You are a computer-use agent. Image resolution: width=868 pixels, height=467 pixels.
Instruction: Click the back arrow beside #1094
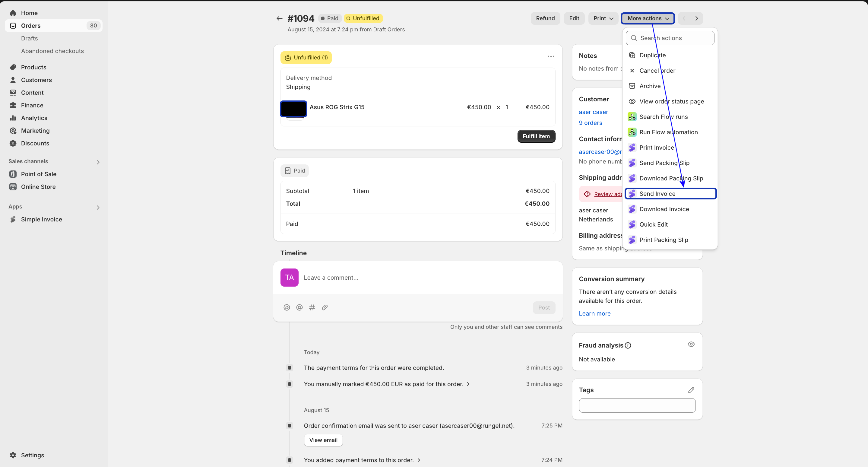point(279,18)
